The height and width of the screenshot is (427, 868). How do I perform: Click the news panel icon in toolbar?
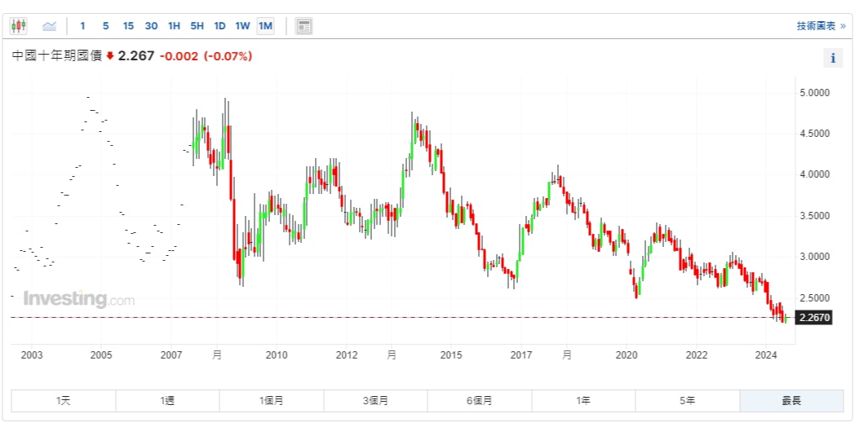303,26
